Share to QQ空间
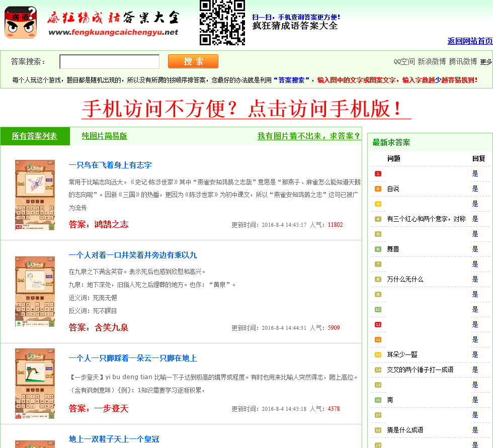Viewport: 493px width, 448px height. 404,61
